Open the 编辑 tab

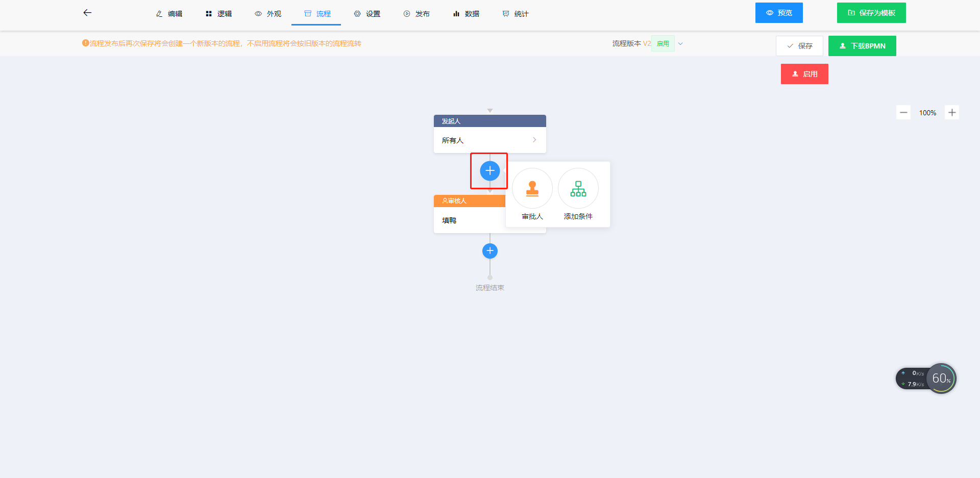[169, 14]
